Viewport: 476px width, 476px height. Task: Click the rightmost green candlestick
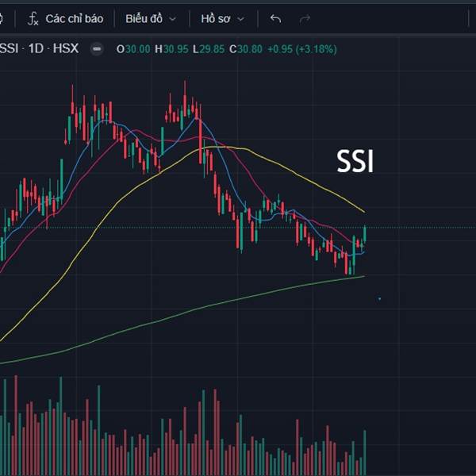(x=365, y=233)
